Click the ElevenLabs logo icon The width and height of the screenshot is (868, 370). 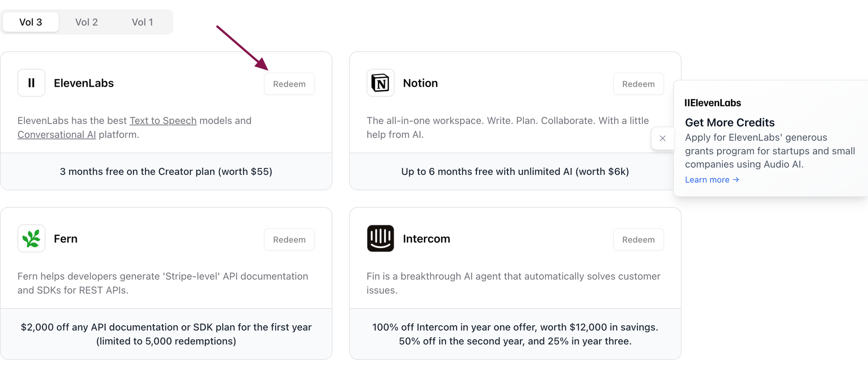point(31,83)
